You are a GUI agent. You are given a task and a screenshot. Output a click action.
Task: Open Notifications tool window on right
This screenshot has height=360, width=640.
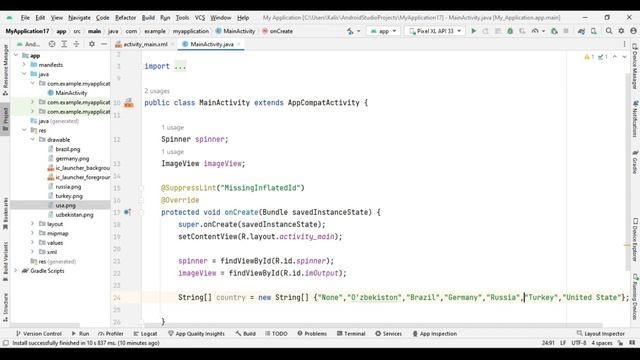pos(635,118)
